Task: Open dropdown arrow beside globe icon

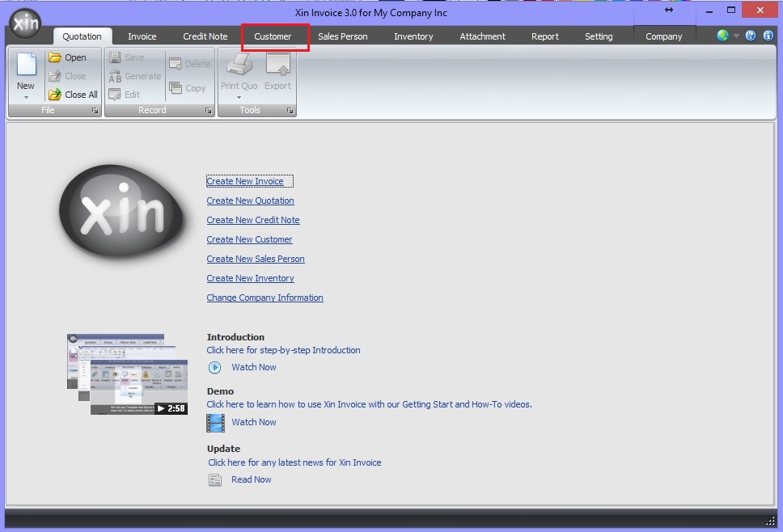Action: point(736,36)
